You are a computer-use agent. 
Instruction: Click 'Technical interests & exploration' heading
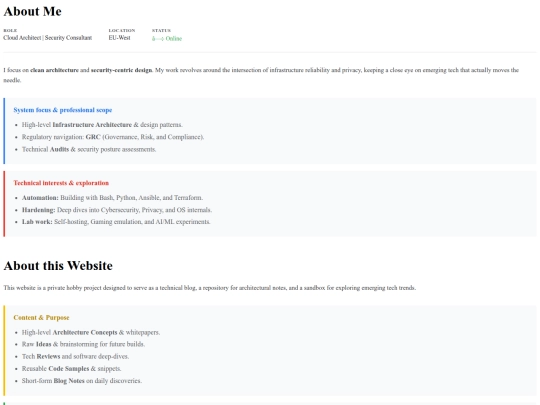[61, 183]
